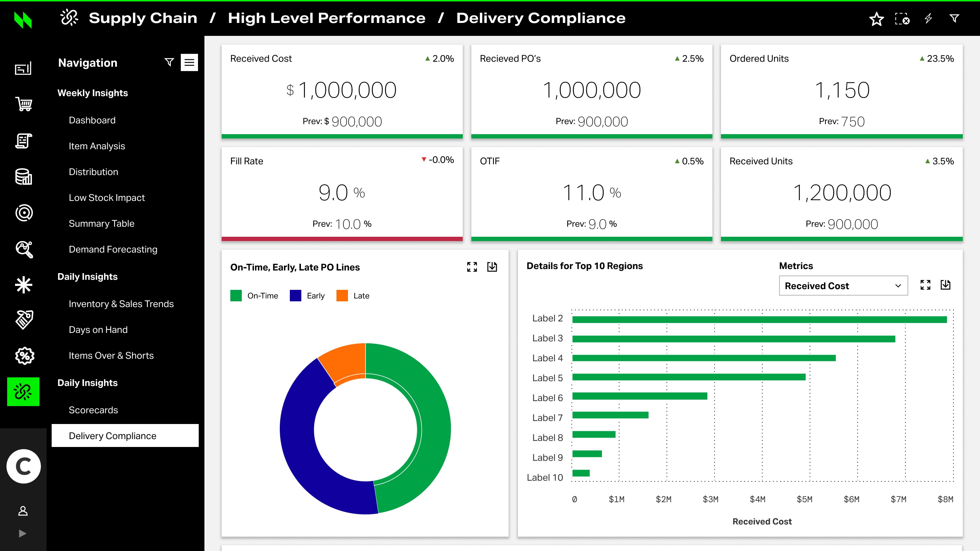Screen dimensions: 980x551
Task: Open the shopping cart sidebar icon
Action: [x=24, y=104]
